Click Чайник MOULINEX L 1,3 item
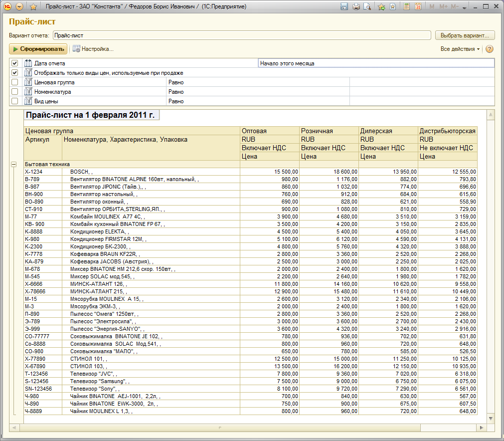Viewport: 504px width, 441px height. [x=151, y=411]
